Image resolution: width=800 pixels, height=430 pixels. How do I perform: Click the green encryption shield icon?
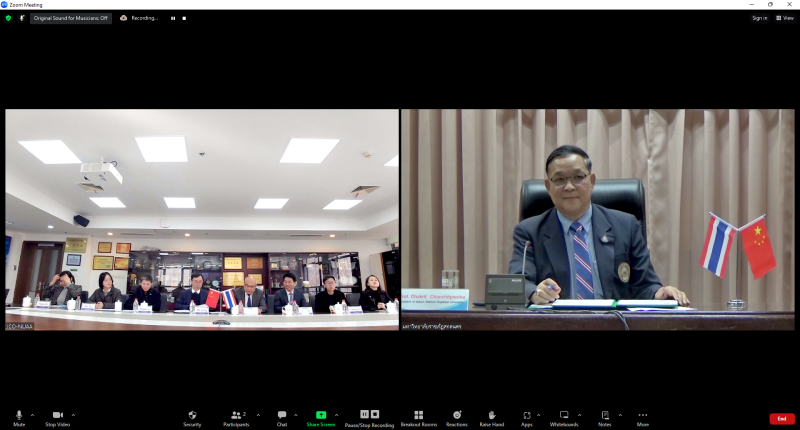click(x=8, y=18)
